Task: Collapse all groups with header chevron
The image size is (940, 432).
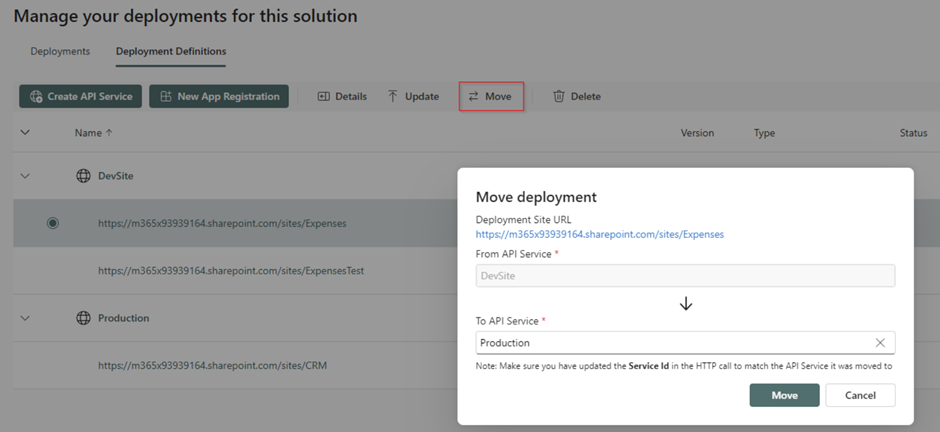Action: pos(26,132)
